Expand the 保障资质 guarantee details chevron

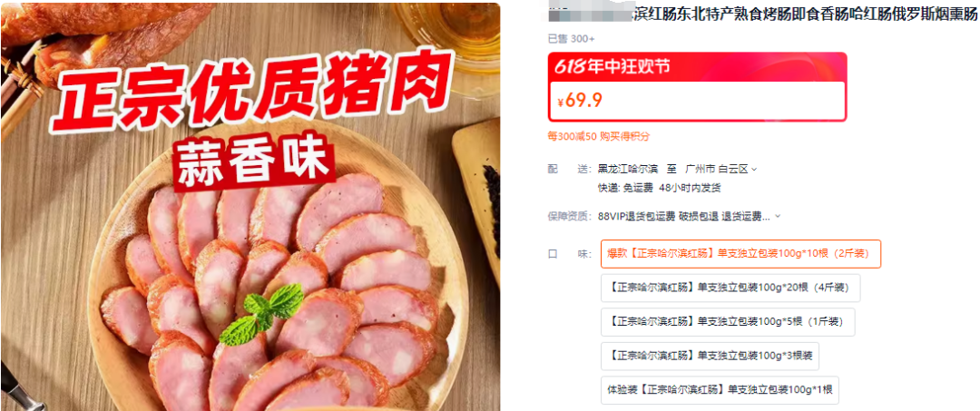tap(778, 217)
